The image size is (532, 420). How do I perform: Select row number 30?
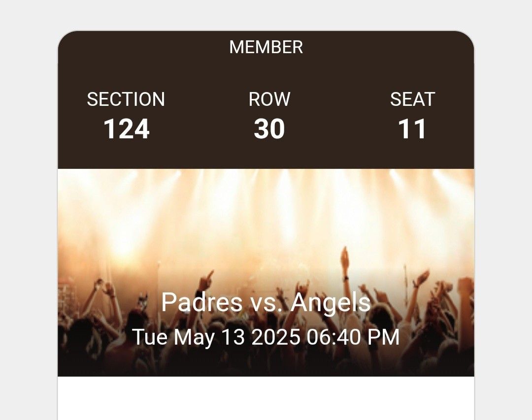pyautogui.click(x=269, y=129)
